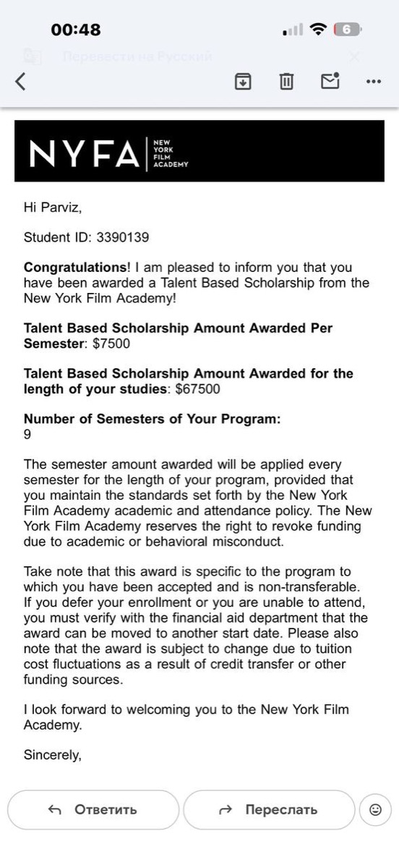Screen dimensions: 399x868
Task: Add an emoji reaction with the smiley icon
Action: click(x=375, y=809)
